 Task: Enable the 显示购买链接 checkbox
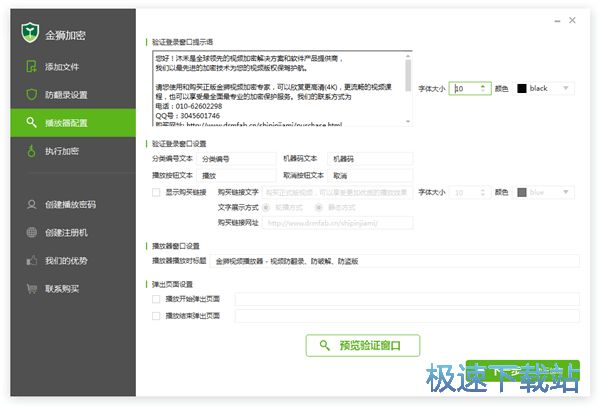156,192
